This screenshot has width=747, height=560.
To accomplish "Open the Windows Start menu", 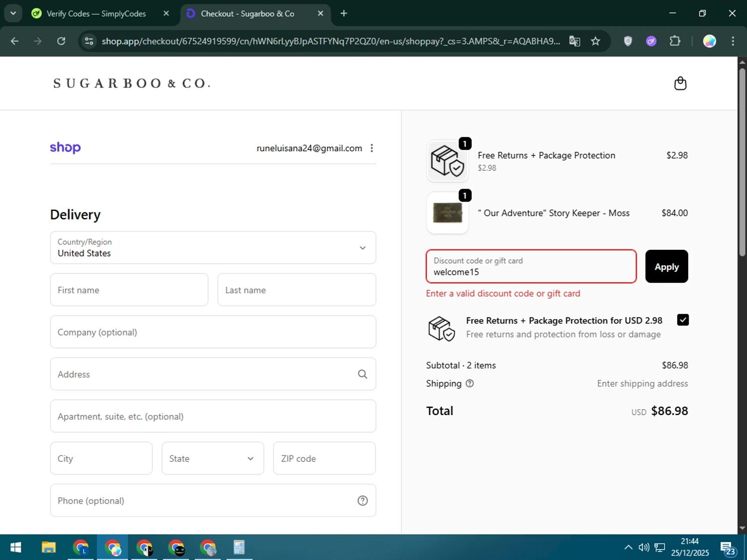I will 16,548.
